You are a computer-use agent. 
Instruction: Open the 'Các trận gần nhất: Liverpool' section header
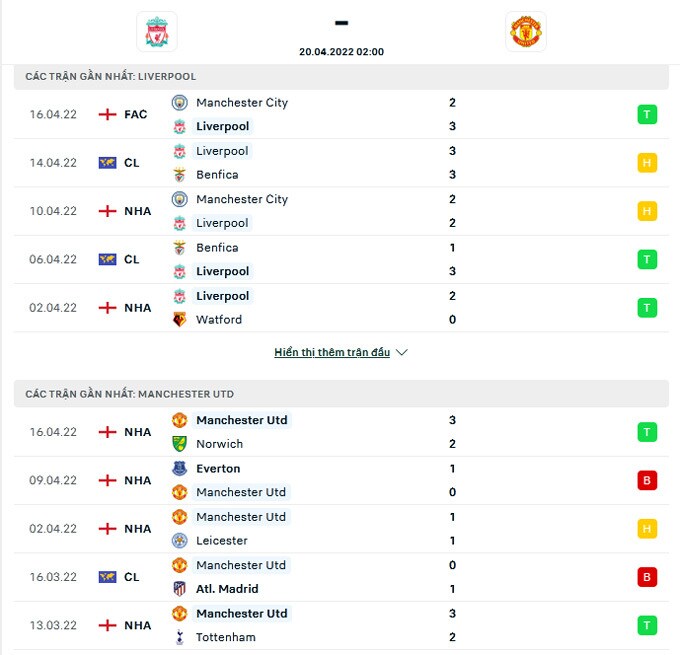(111, 77)
